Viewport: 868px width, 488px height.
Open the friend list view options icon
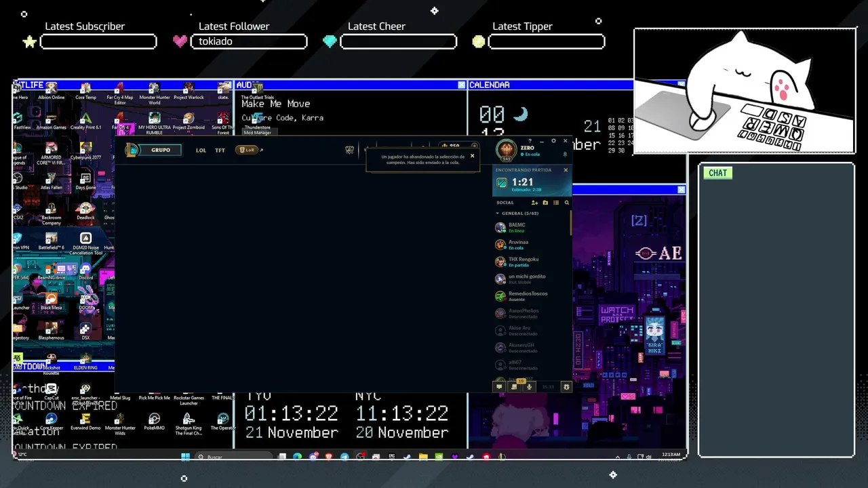click(x=556, y=203)
